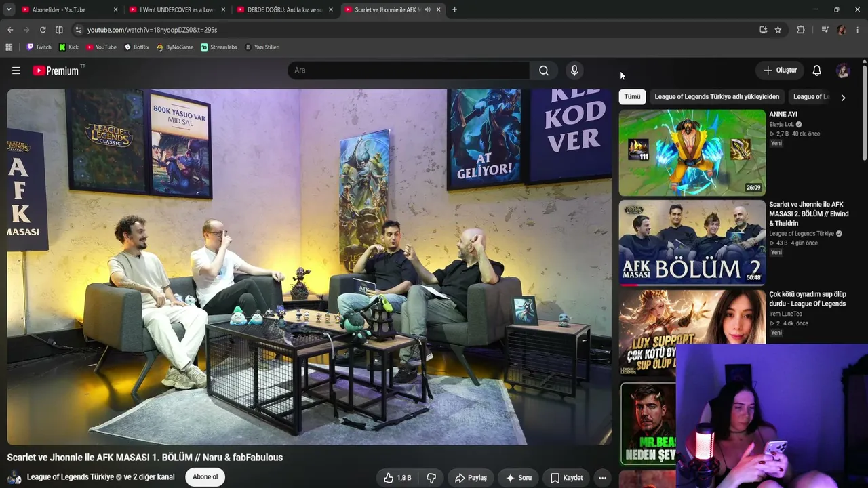The image size is (868, 488).
Task: Install app icon in address bar
Action: click(x=764, y=30)
